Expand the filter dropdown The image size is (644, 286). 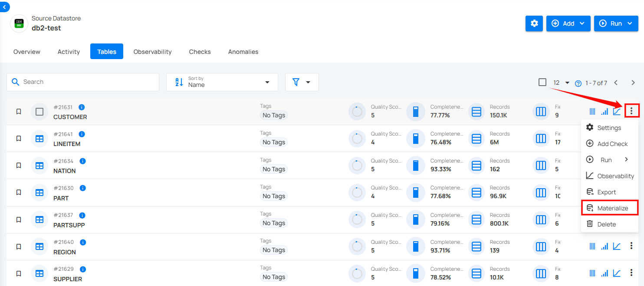[x=302, y=82]
